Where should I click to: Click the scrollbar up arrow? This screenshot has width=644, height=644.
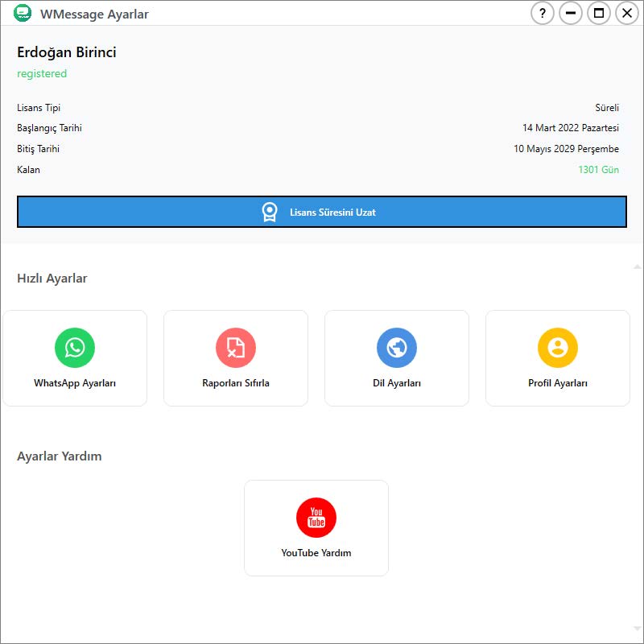pyautogui.click(x=638, y=266)
